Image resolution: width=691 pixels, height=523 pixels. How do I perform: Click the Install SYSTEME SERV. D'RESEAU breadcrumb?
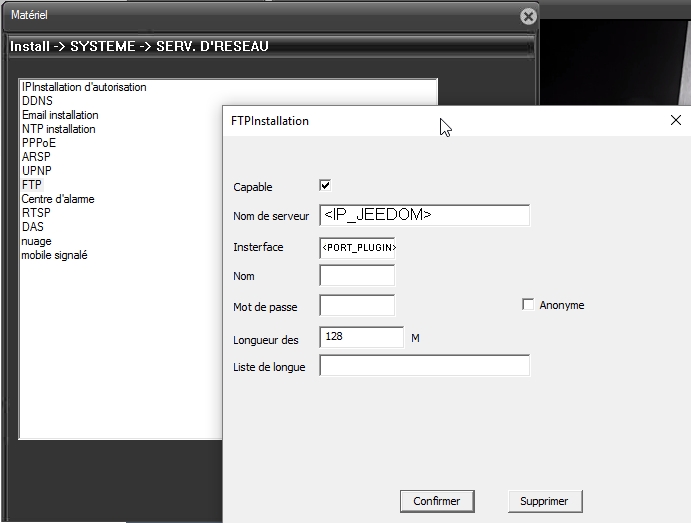[x=139, y=46]
